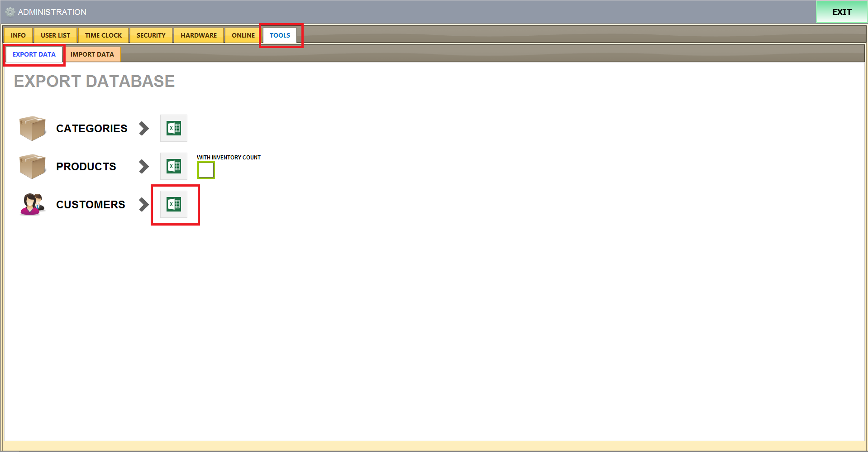The height and width of the screenshot is (452, 868).
Task: Click the chevron arrow beside Products
Action: pyautogui.click(x=144, y=166)
